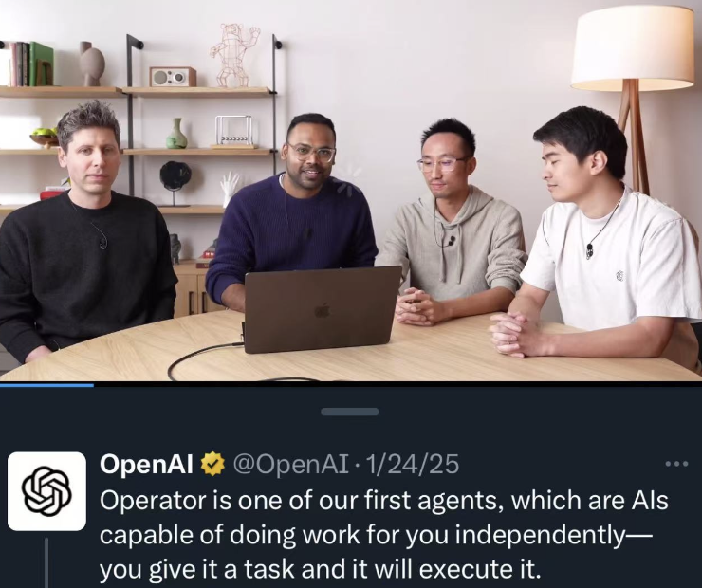Viewport: 702px width, 588px height.
Task: Click the loading spinner over the video
Action: point(349,179)
